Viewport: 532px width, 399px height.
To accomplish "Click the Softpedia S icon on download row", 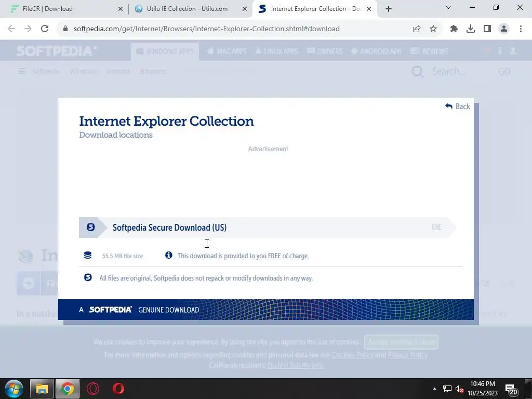I will tap(90, 227).
